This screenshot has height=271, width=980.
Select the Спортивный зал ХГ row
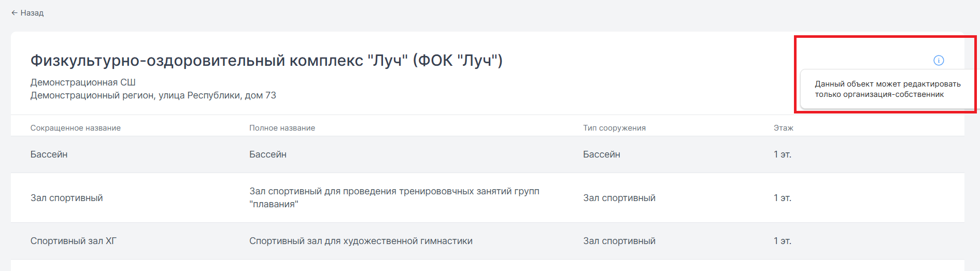[487, 241]
